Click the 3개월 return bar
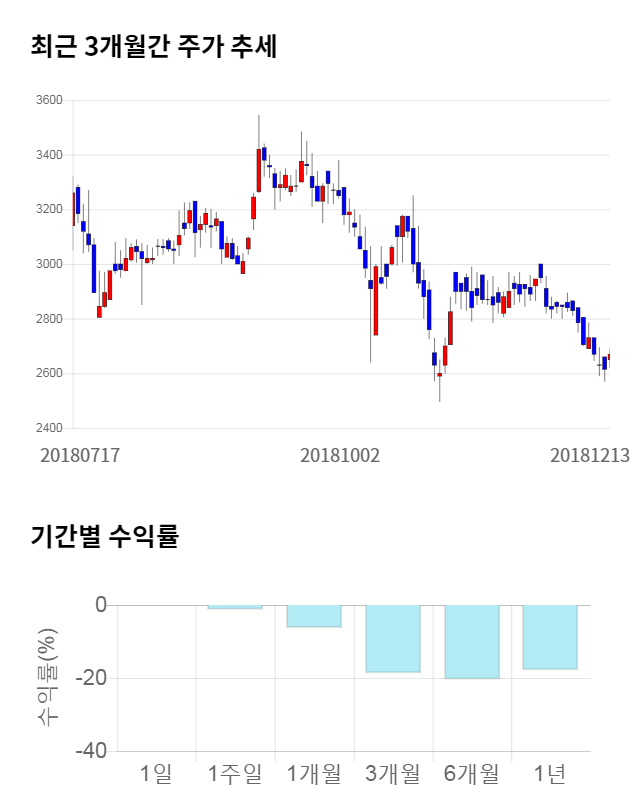This screenshot has width=640, height=810. coord(393,638)
